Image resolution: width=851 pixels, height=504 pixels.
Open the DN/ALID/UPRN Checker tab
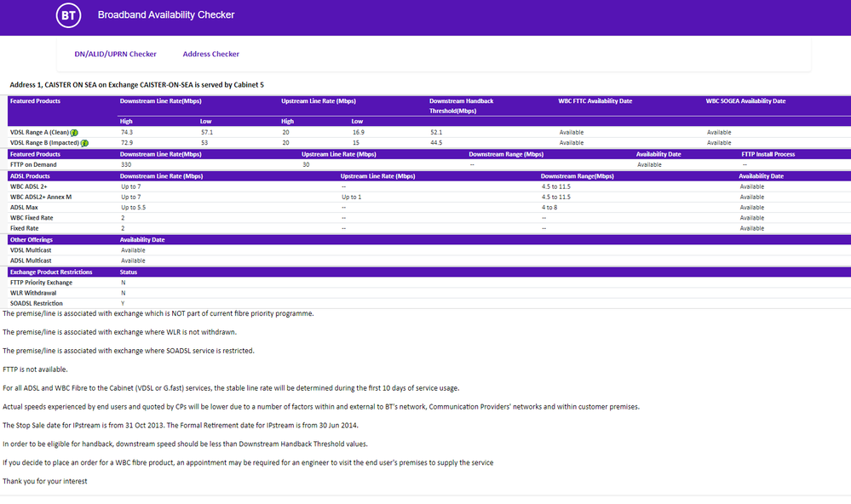pos(115,54)
